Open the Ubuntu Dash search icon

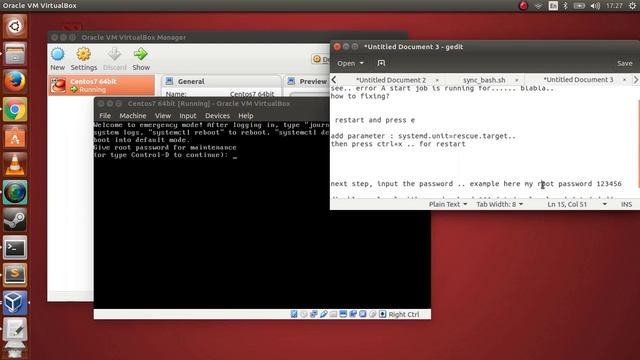tap(15, 27)
